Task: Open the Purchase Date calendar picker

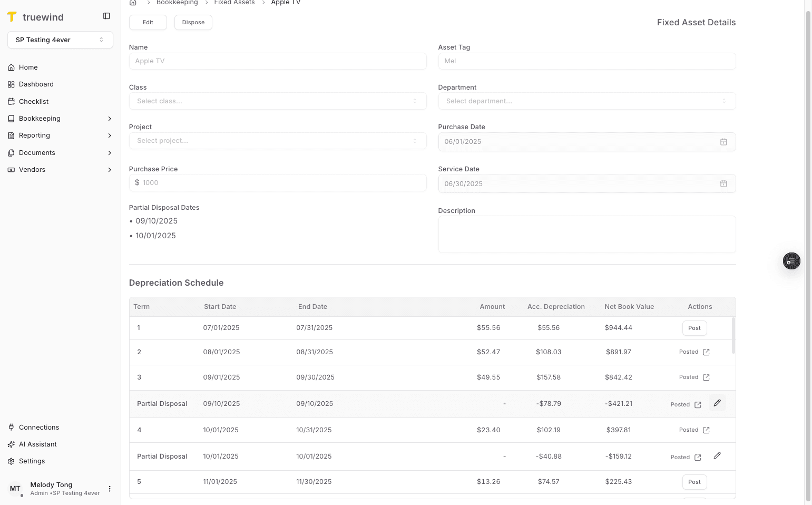Action: pyautogui.click(x=723, y=141)
